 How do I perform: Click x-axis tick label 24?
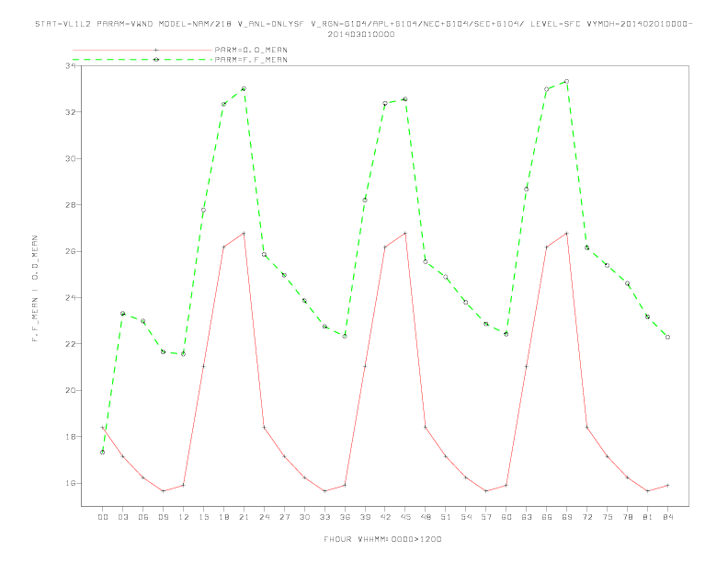point(264,517)
